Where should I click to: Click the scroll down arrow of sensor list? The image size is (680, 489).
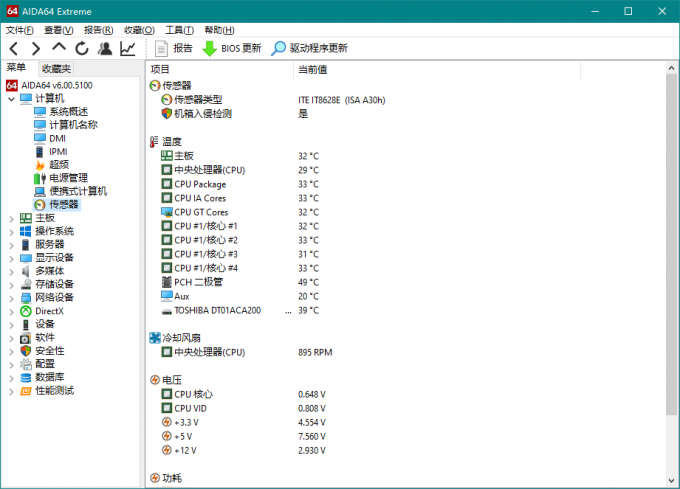[671, 481]
